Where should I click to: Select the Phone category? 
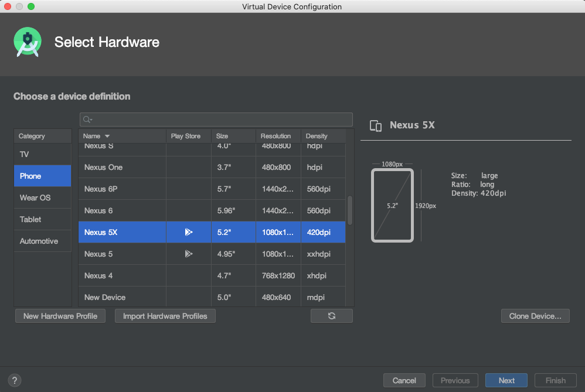[x=43, y=176]
